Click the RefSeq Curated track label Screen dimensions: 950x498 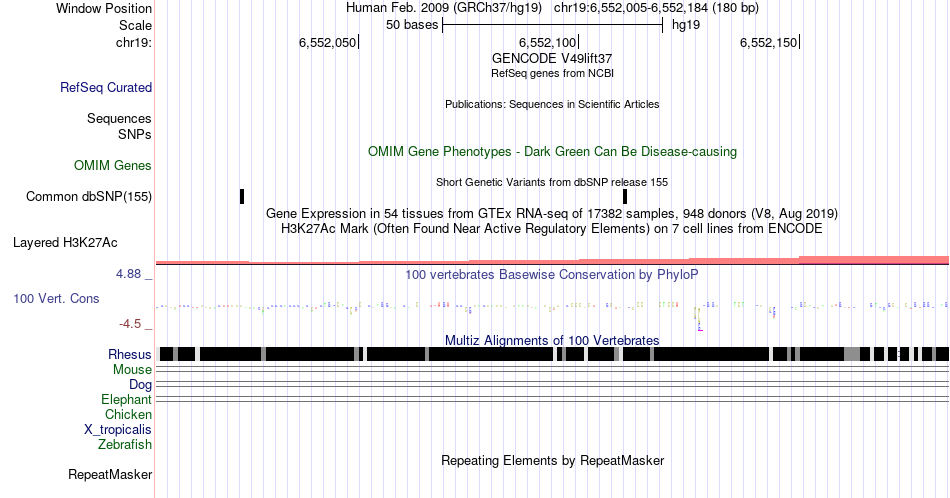point(105,87)
